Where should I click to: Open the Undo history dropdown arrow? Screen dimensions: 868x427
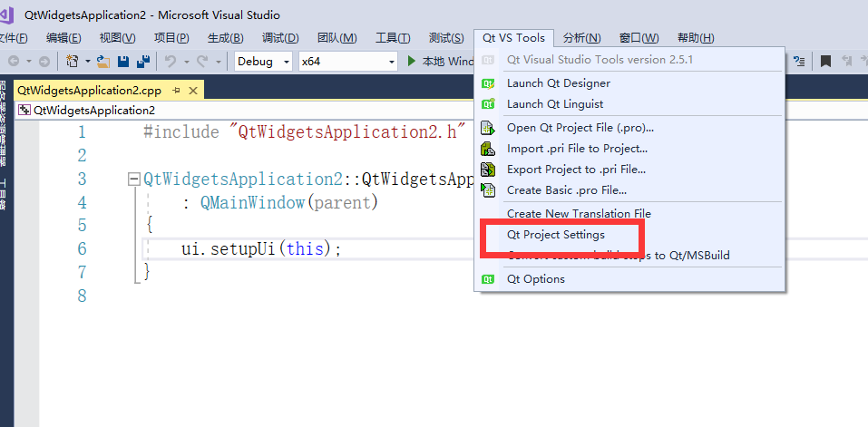pos(187,62)
